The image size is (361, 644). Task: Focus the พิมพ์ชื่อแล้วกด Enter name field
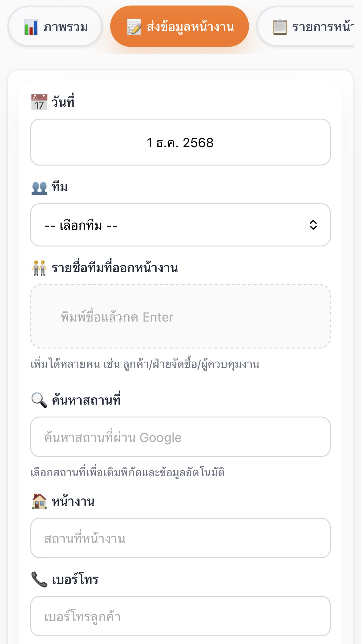[180, 317]
